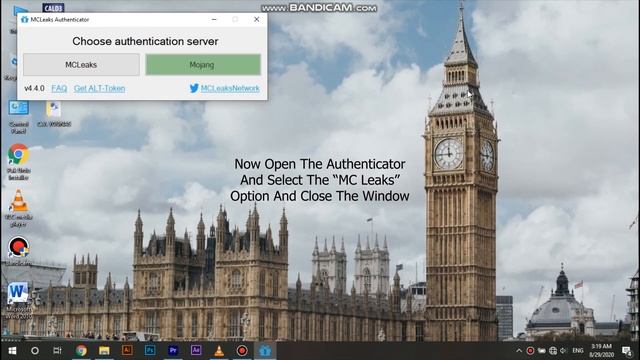The image size is (640, 360).
Task: Click the red recording tray icon
Action: tap(530, 351)
